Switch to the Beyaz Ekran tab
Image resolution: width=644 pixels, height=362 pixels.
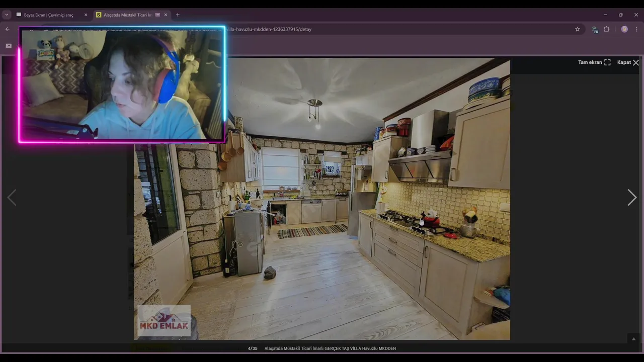[48, 15]
